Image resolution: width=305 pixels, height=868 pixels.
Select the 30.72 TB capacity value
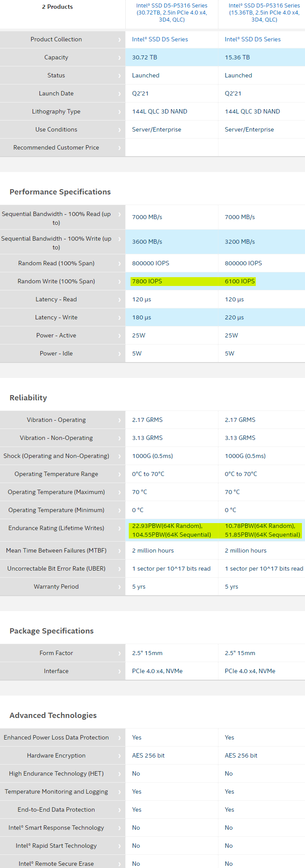pyautogui.click(x=145, y=57)
